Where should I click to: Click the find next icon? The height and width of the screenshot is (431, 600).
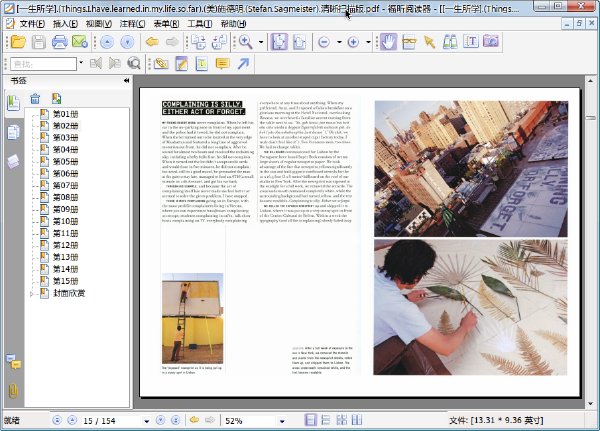(114, 64)
